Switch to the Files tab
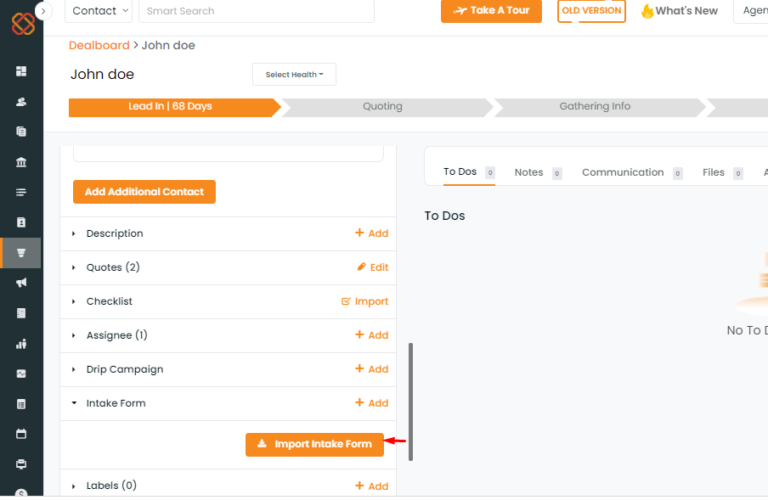This screenshot has height=500, width=768. tap(722, 172)
